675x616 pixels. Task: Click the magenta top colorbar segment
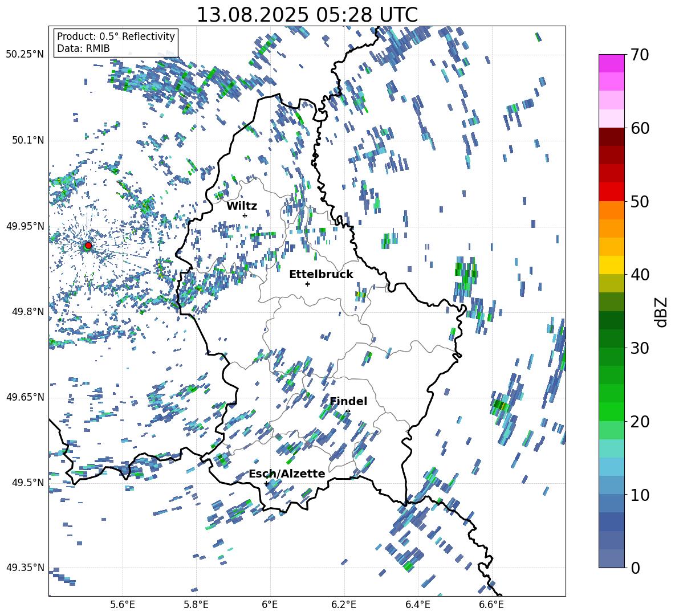(x=611, y=63)
